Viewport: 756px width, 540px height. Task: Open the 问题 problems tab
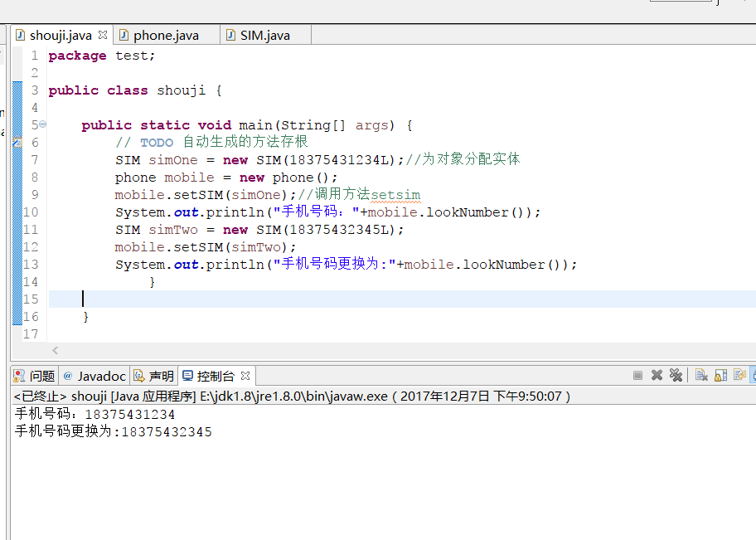click(35, 376)
